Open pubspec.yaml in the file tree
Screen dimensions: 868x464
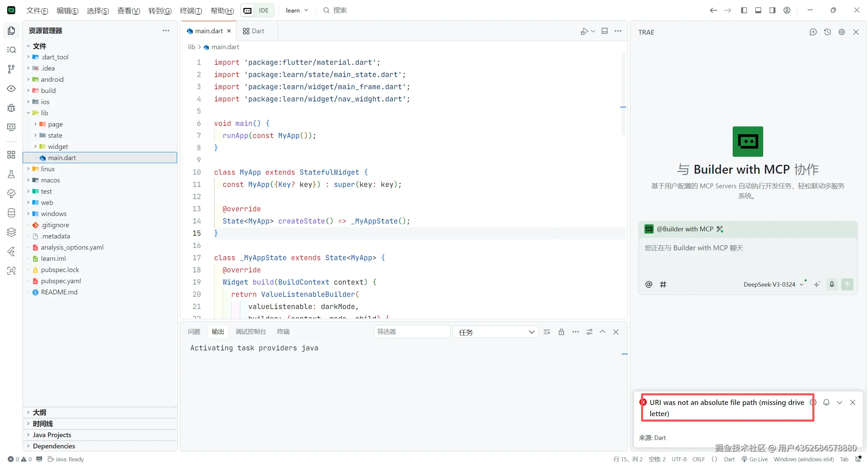[x=61, y=281]
